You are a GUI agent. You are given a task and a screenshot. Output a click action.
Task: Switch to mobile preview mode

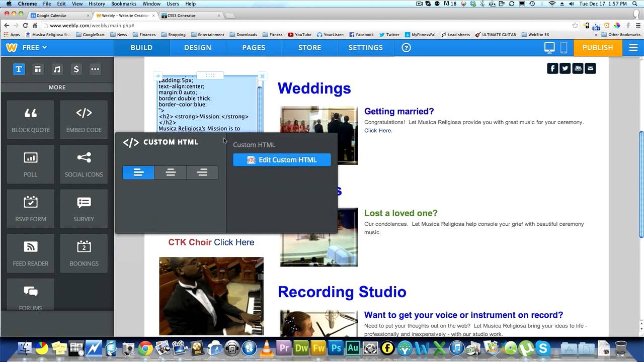click(563, 48)
